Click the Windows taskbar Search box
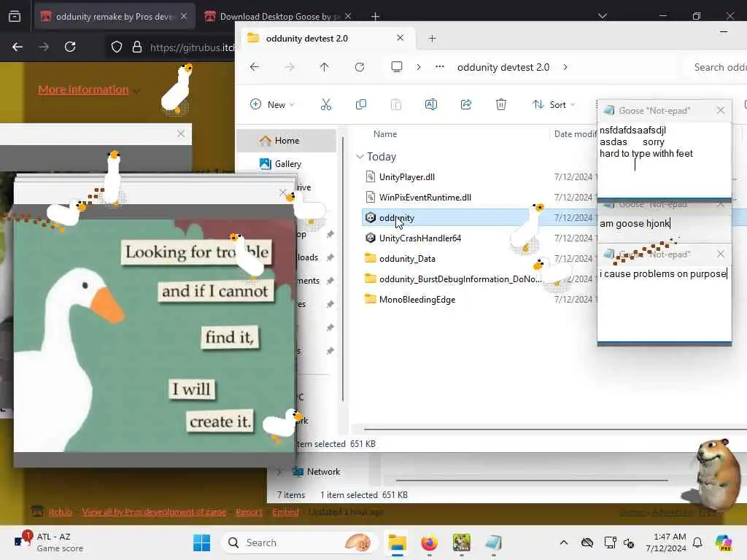 300,542
